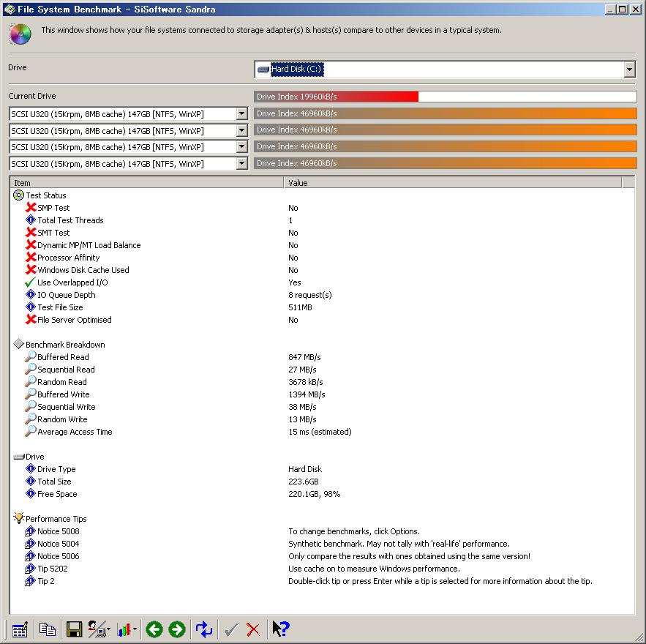Viewport: 646px width, 644px height.
Task: Open the user/computer reference dropdown tool
Action: pos(99,629)
